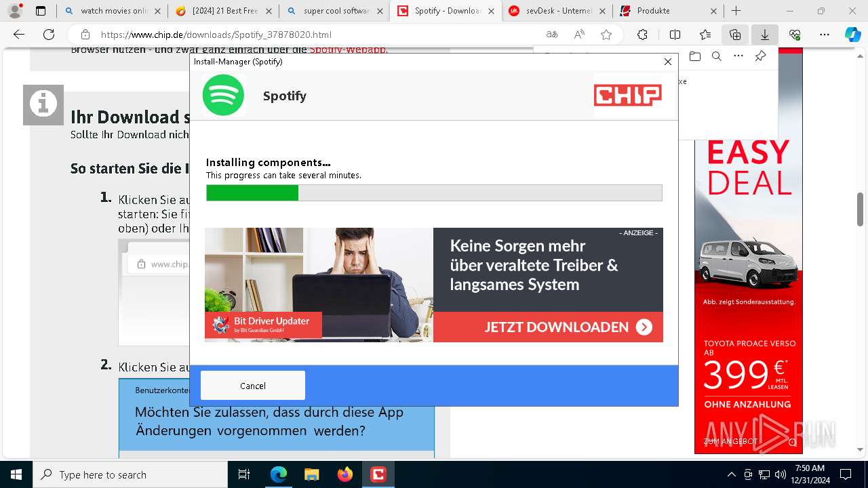Open the volume control in tray
The image size is (868, 488).
[x=780, y=474]
